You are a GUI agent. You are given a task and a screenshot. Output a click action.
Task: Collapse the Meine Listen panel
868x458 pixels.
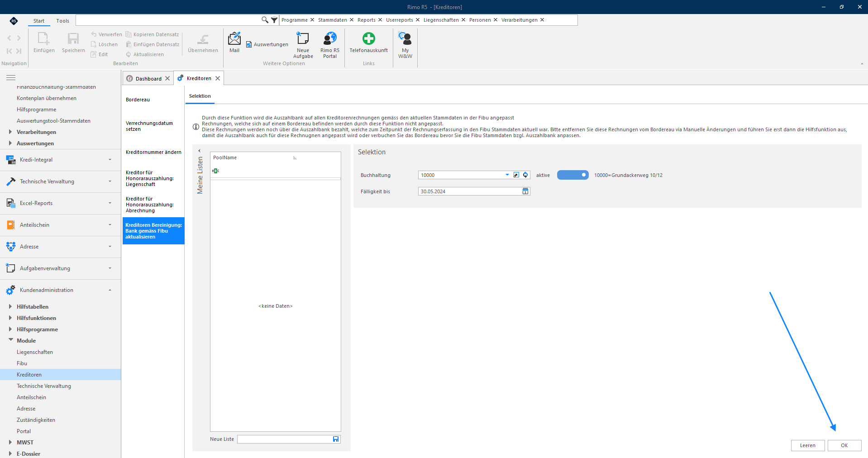[x=200, y=151]
